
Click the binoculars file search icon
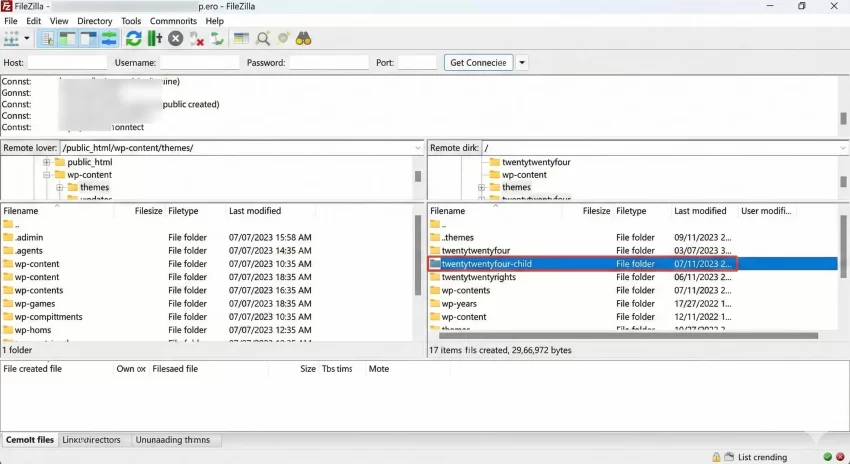[304, 39]
